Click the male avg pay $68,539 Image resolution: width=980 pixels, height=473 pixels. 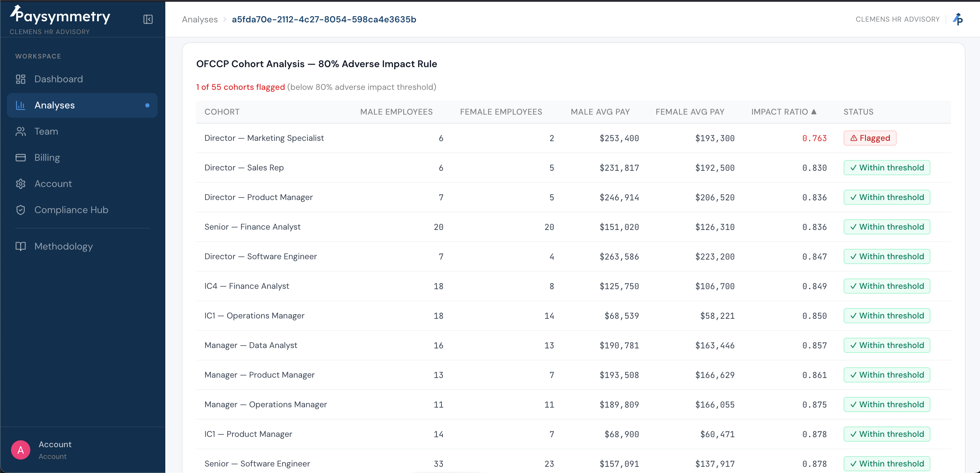point(621,316)
